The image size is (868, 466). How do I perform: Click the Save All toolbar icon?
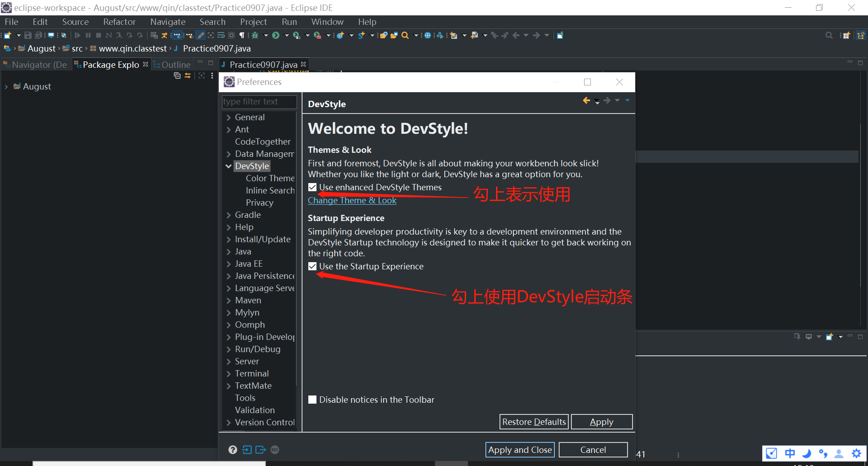(x=39, y=35)
